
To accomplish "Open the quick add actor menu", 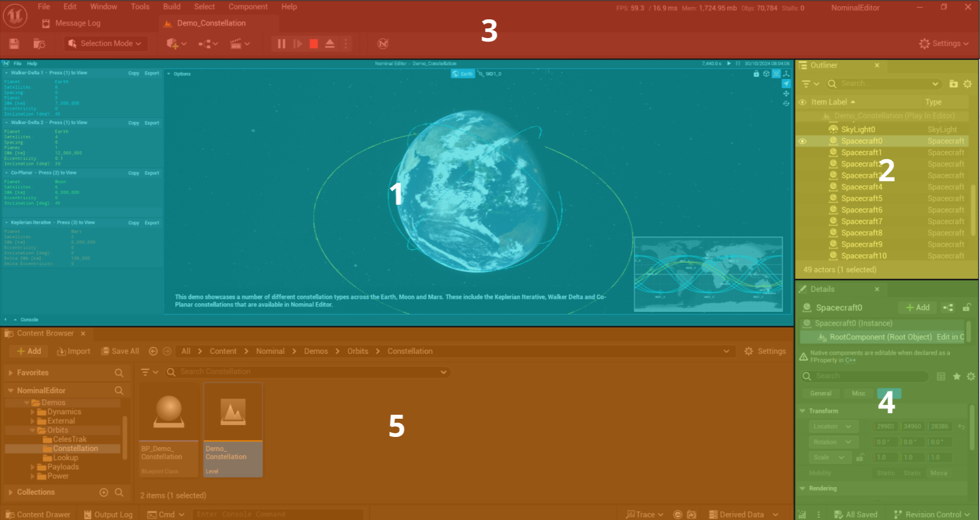I will 176,44.
